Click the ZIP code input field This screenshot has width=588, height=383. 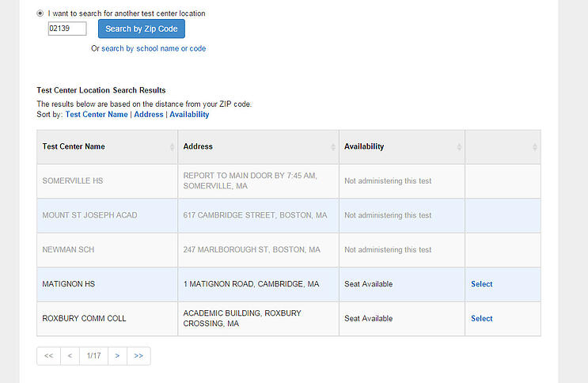(x=66, y=28)
